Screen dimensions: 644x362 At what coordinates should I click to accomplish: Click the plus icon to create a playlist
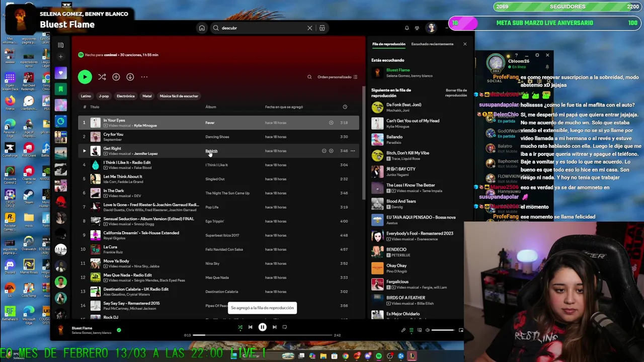pos(60,57)
